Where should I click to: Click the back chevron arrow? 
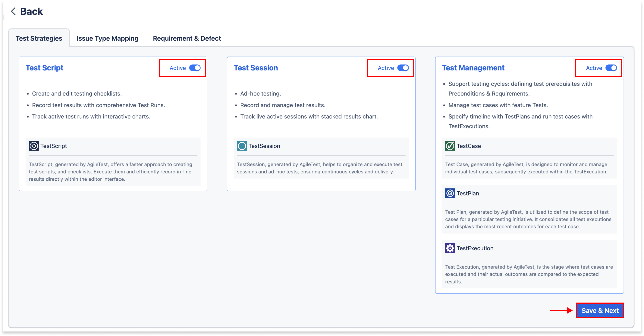point(13,11)
